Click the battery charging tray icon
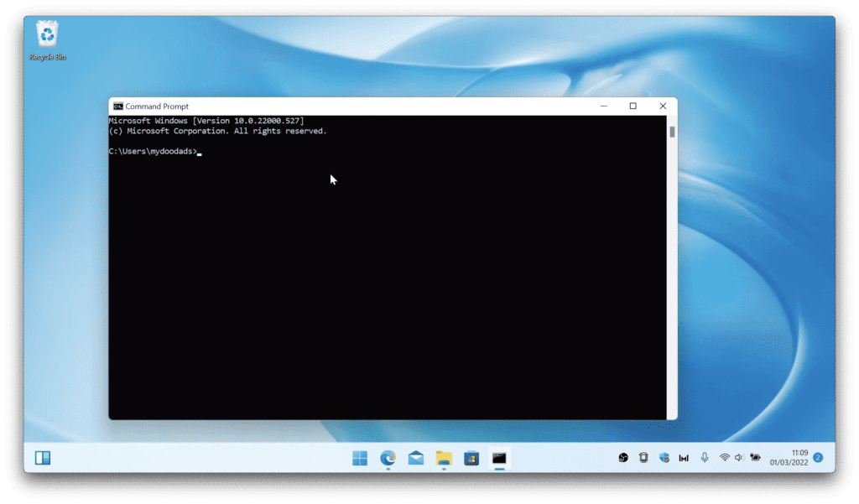 [x=756, y=457]
